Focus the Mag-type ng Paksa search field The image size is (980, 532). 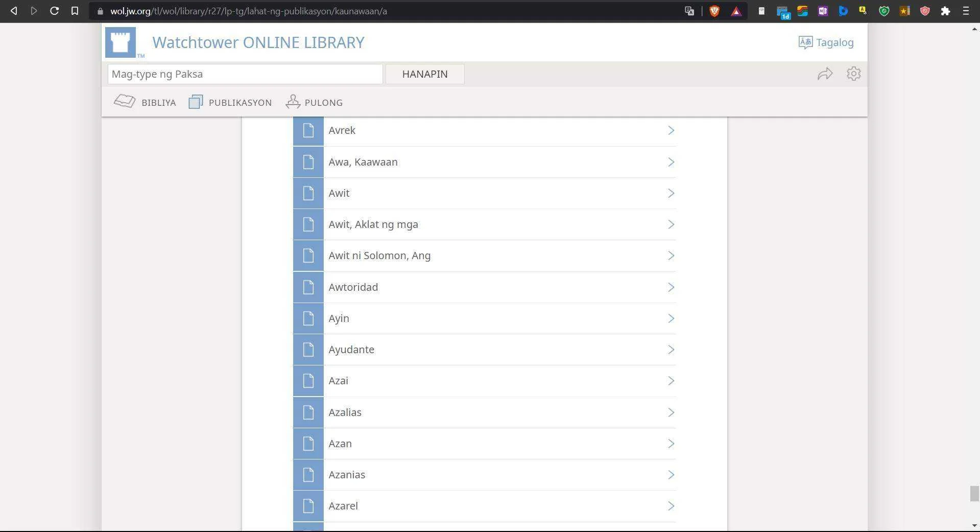245,74
